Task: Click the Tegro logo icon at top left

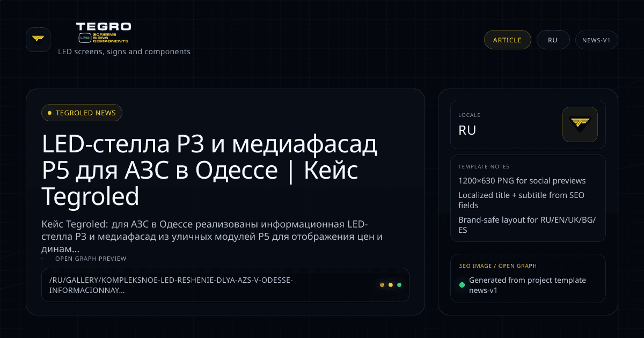Action: point(38,40)
